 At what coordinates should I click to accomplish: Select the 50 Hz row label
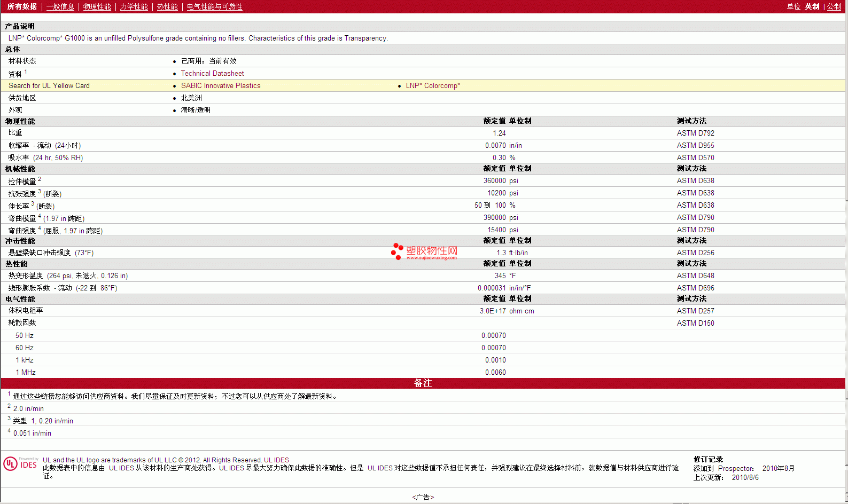[x=25, y=335]
